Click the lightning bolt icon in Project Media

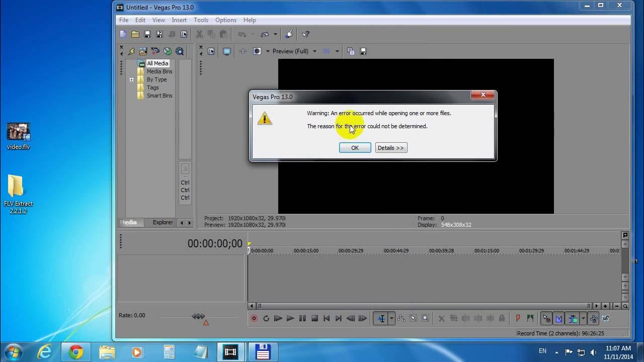coord(131,51)
